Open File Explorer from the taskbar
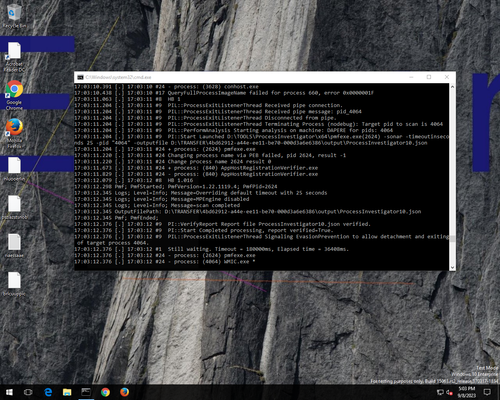Image resolution: width=500 pixels, height=400 pixels. tap(67, 392)
